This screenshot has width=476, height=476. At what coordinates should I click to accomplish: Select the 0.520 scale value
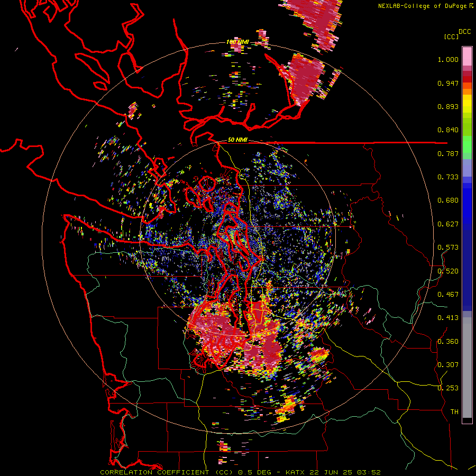[448, 271]
